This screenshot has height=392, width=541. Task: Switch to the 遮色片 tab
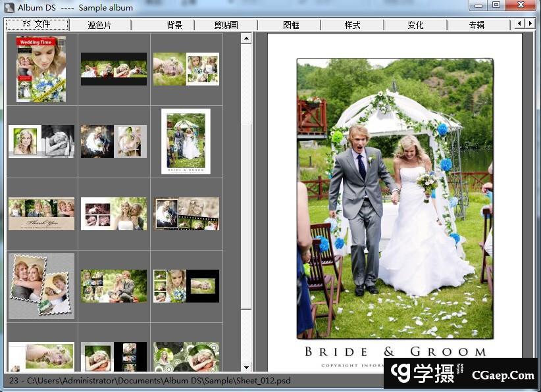(x=99, y=25)
